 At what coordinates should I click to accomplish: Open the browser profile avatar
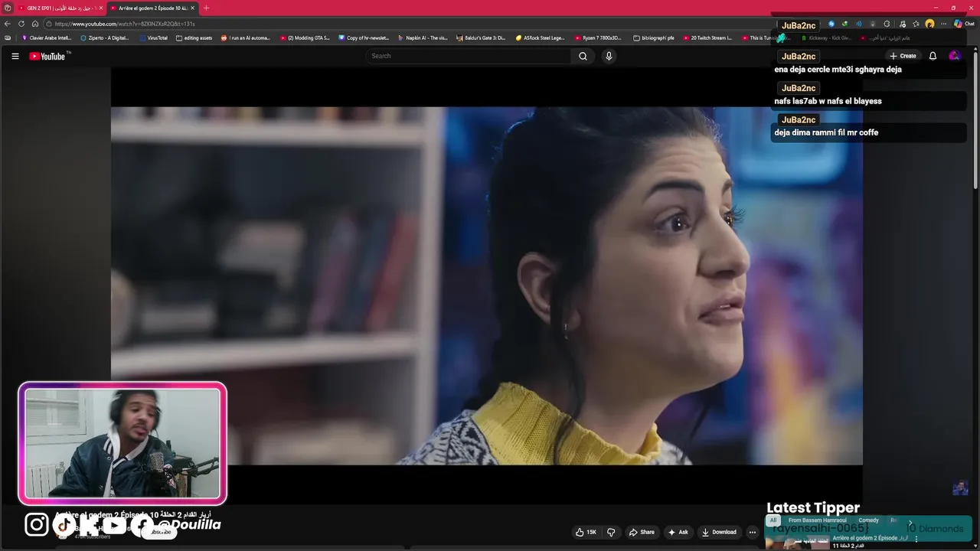click(929, 24)
